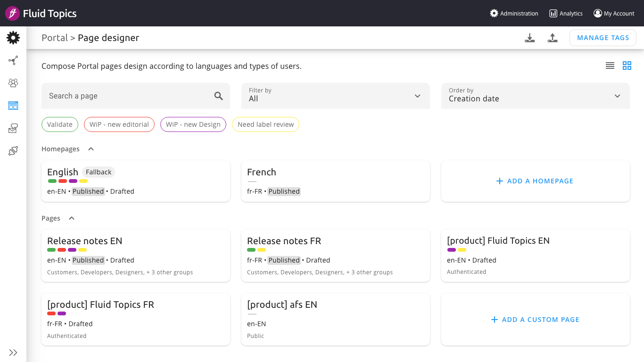Screen dimensions: 644x362
Task: Click the Manage Tags button
Action: [x=603, y=38]
